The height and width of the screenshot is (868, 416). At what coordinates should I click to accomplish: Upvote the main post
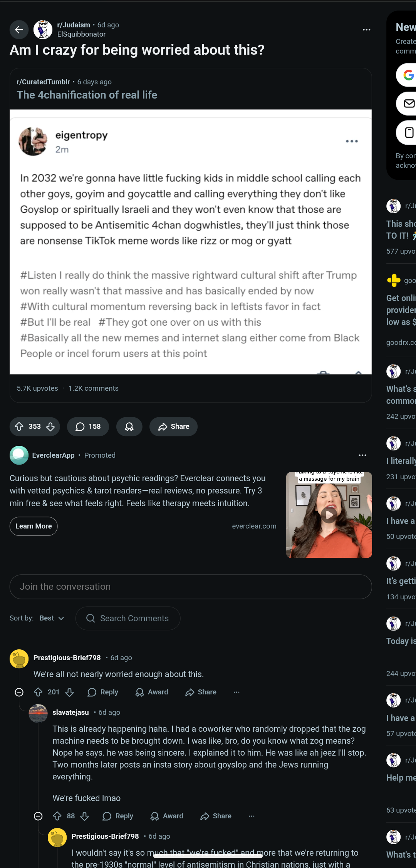point(19,426)
